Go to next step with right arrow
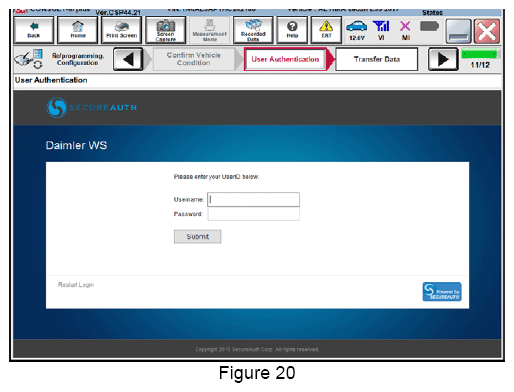Image resolution: width=514 pixels, height=392 pixels. [443, 59]
